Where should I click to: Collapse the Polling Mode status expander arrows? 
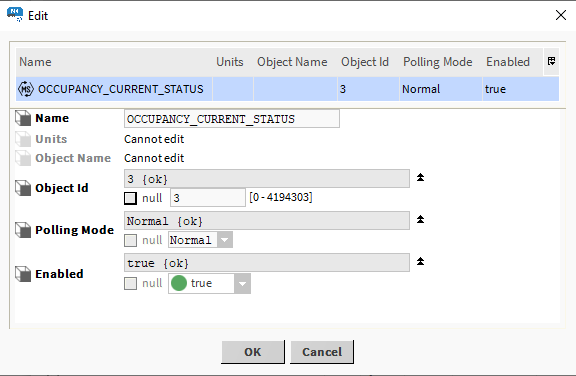pyautogui.click(x=421, y=220)
